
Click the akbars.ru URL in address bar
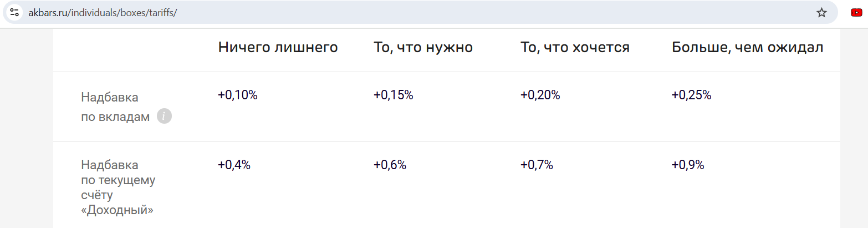point(103,13)
